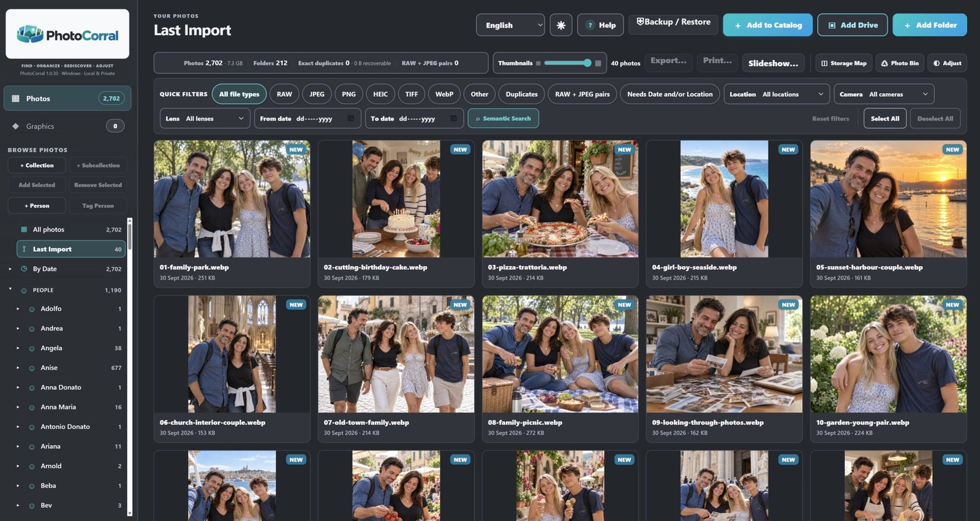Click the Add to Catalog button
Screen dimensions: 980x521
[767, 25]
